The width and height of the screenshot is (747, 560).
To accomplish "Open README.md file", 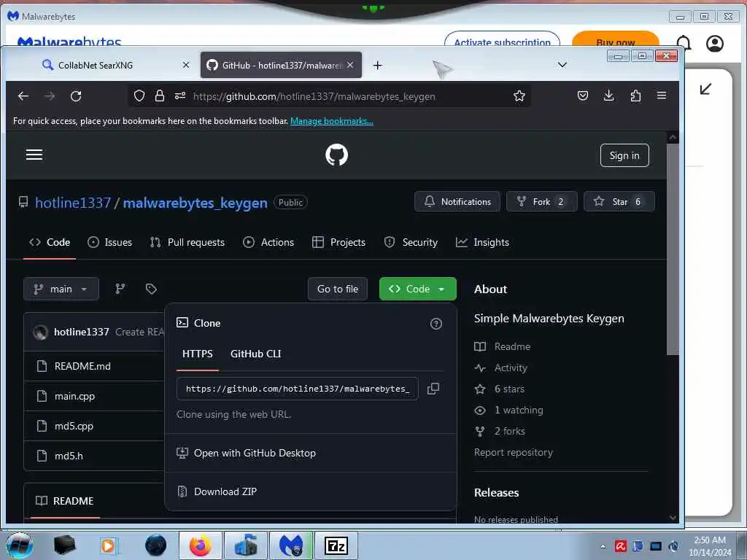I will click(82, 366).
